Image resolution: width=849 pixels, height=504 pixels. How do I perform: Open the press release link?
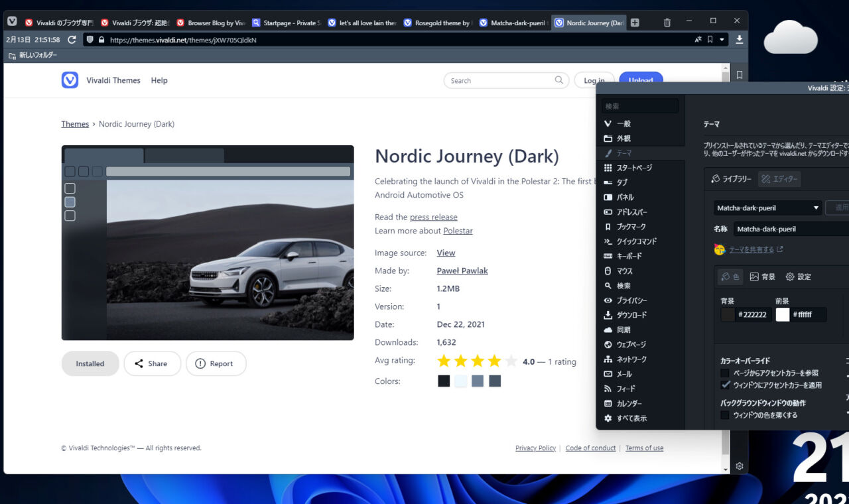[x=434, y=217]
